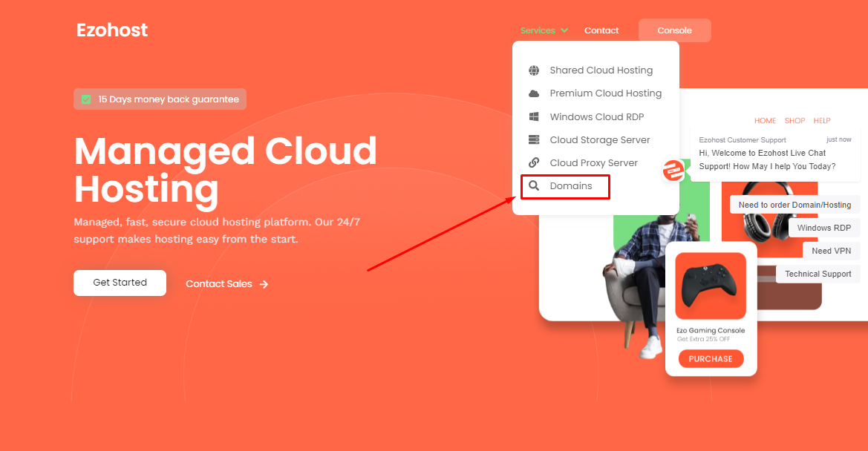This screenshot has height=451, width=868.
Task: Click the globe icon beside Shared Cloud Hosting
Action: pyautogui.click(x=534, y=70)
